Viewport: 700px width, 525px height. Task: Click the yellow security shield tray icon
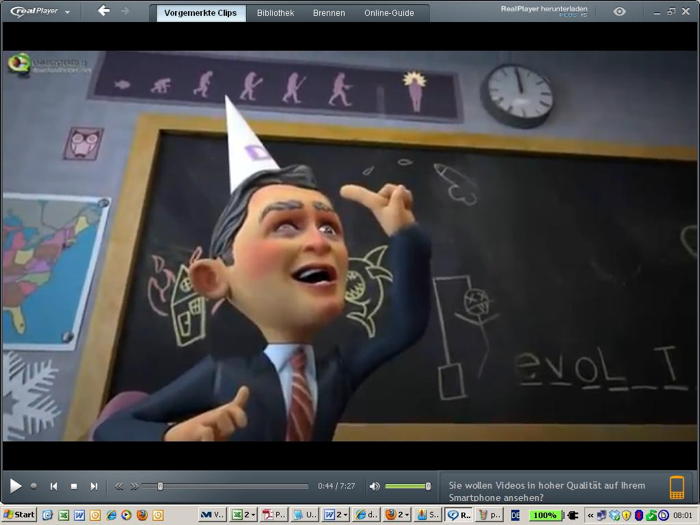[x=626, y=516]
